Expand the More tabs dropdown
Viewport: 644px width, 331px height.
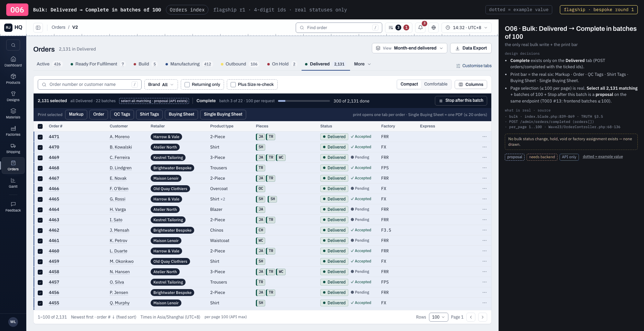pyautogui.click(x=362, y=64)
